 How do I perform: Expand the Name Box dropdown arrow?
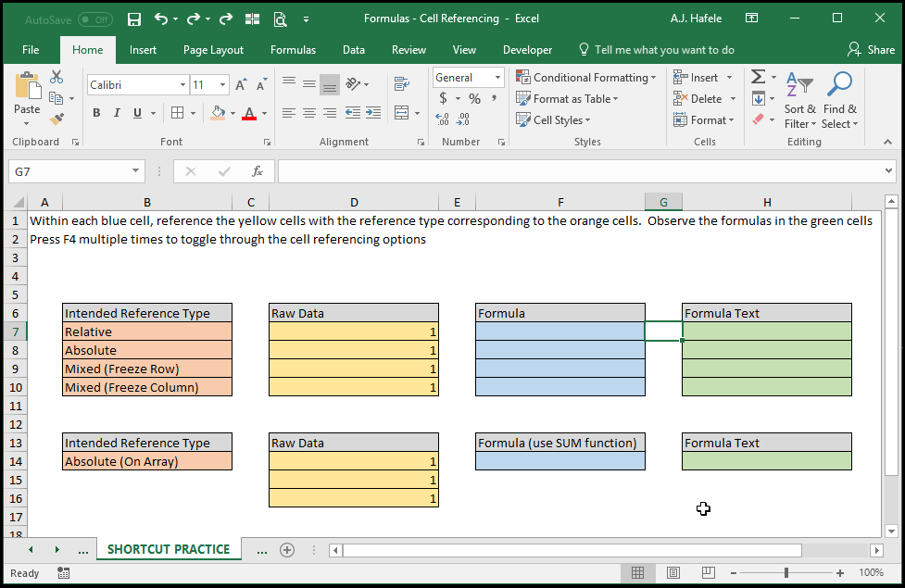point(135,170)
